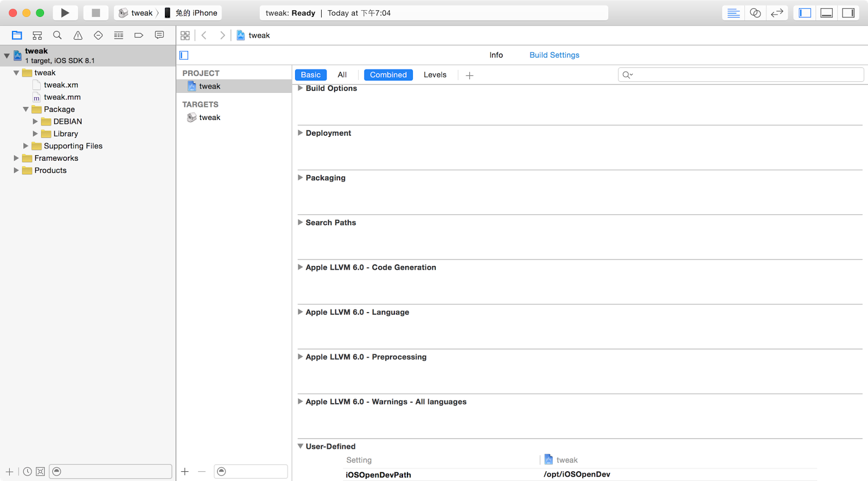Open the Project navigator

[x=17, y=35]
